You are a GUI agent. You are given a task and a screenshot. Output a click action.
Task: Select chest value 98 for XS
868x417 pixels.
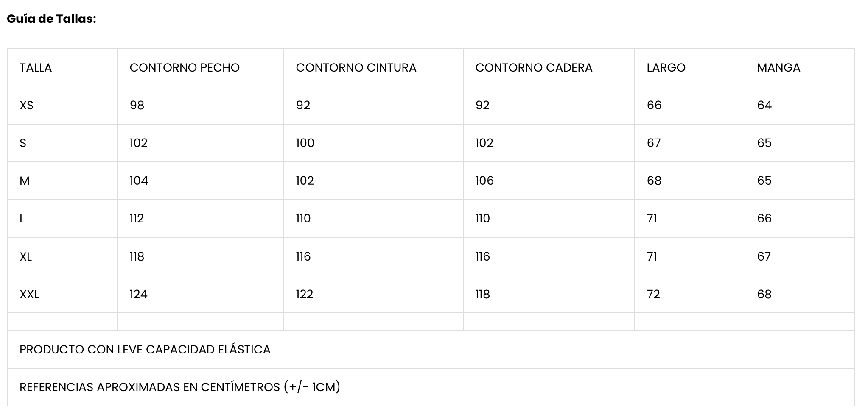[x=137, y=106]
